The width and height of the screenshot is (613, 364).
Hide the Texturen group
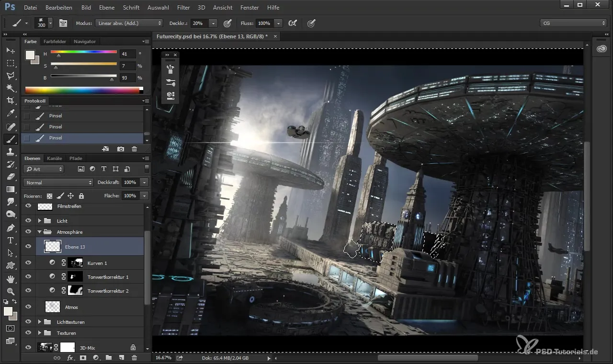(28, 333)
